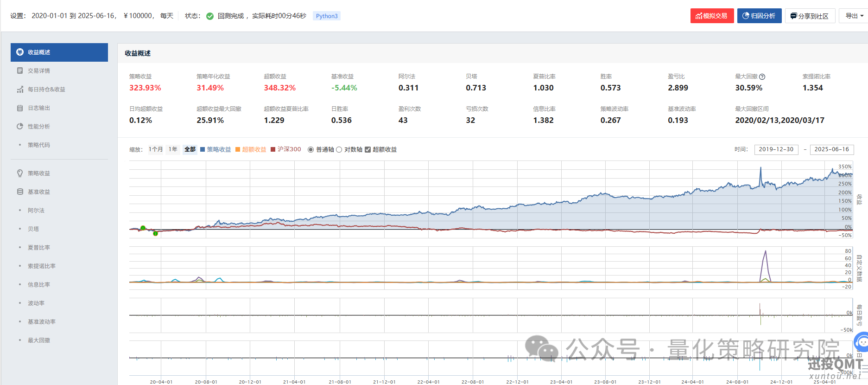868x385 pixels.
Task: Click 策略年化收益 value 31.49%
Action: pyautogui.click(x=210, y=88)
